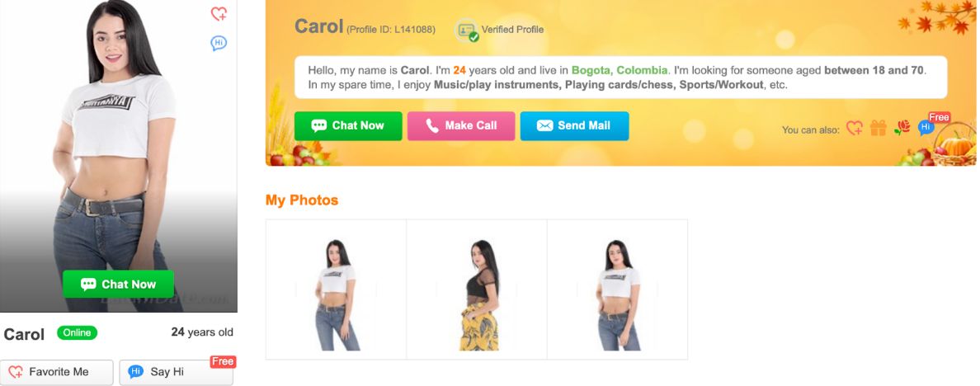Click the Favorite Me button

tap(57, 372)
